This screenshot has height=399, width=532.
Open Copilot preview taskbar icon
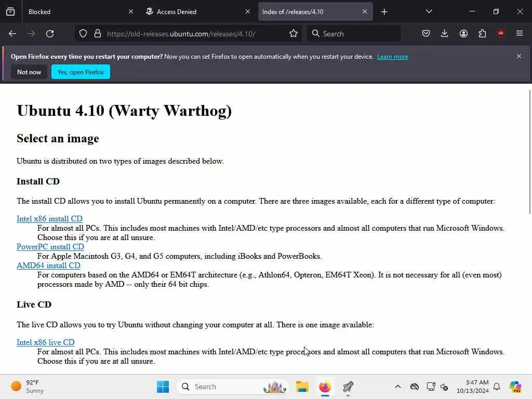pyautogui.click(x=515, y=387)
